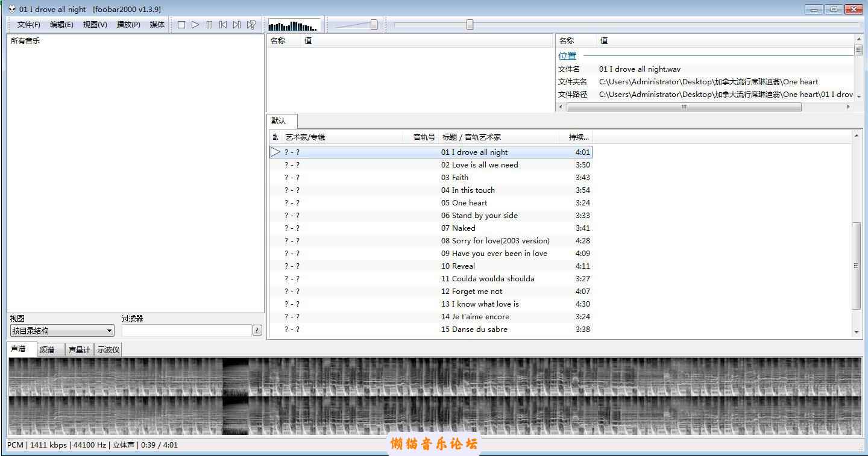Open the 编辑(E) menu
This screenshot has height=456, width=868.
(x=61, y=25)
